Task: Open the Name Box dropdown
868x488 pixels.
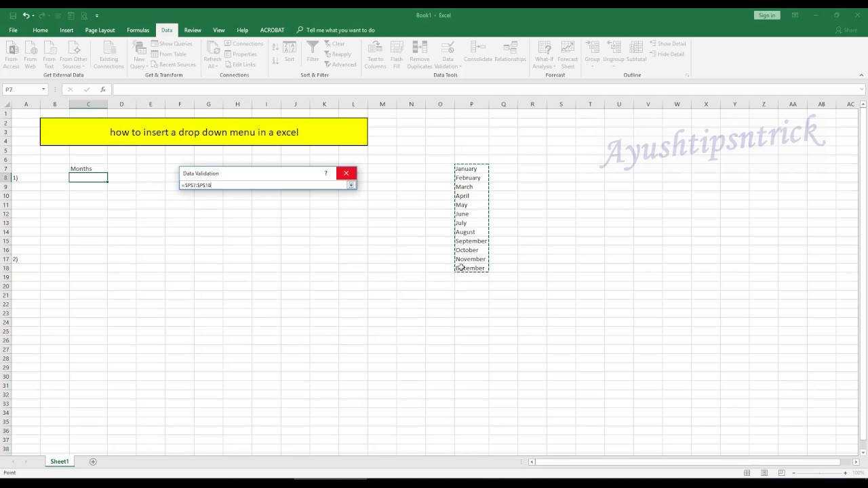Action: [43, 89]
